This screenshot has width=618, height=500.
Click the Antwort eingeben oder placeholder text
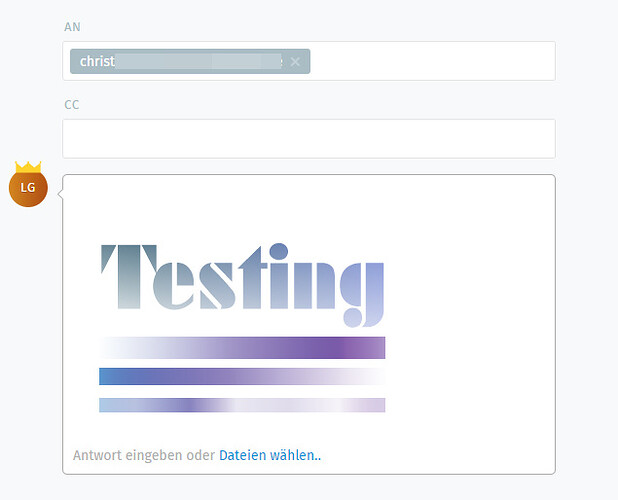(x=143, y=455)
